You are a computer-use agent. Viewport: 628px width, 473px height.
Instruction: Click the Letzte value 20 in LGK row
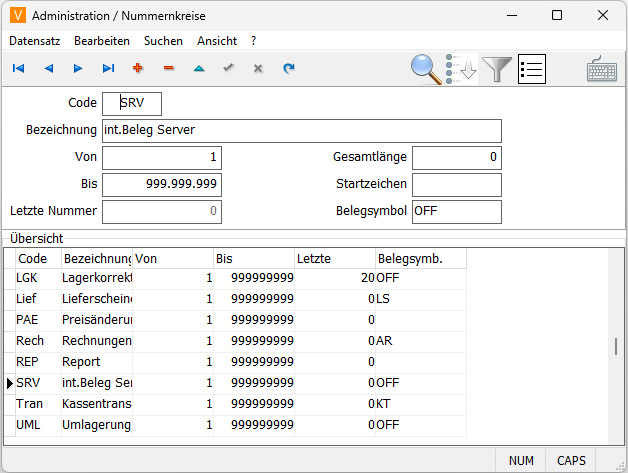335,278
